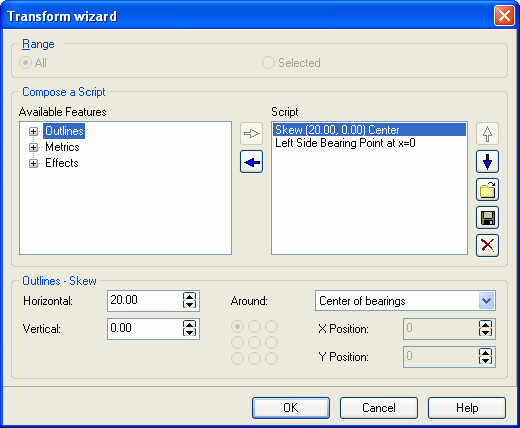
Task: Delete script item with red X icon
Action: (487, 246)
